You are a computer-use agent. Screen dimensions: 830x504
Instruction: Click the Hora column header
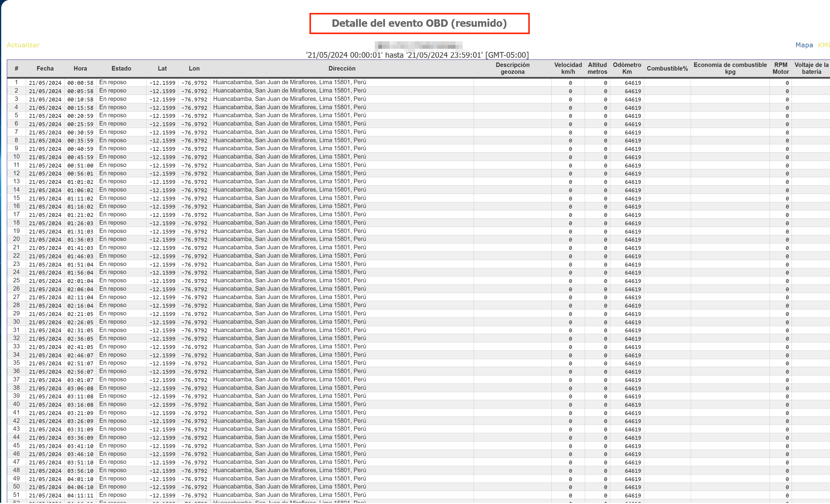point(80,68)
